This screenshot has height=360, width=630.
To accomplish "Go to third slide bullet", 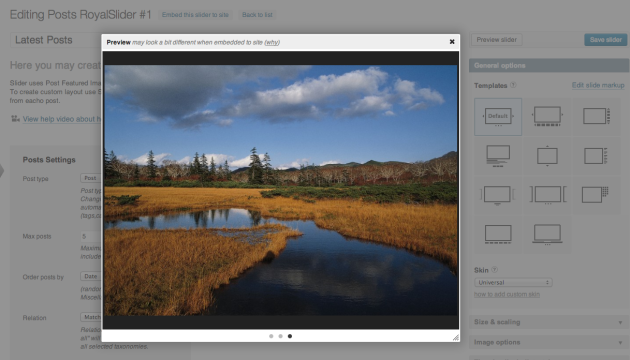I will tap(290, 336).
